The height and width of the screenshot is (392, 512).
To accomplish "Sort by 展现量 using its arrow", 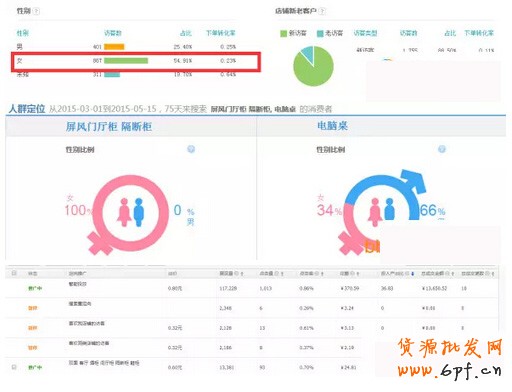I will tap(242, 274).
